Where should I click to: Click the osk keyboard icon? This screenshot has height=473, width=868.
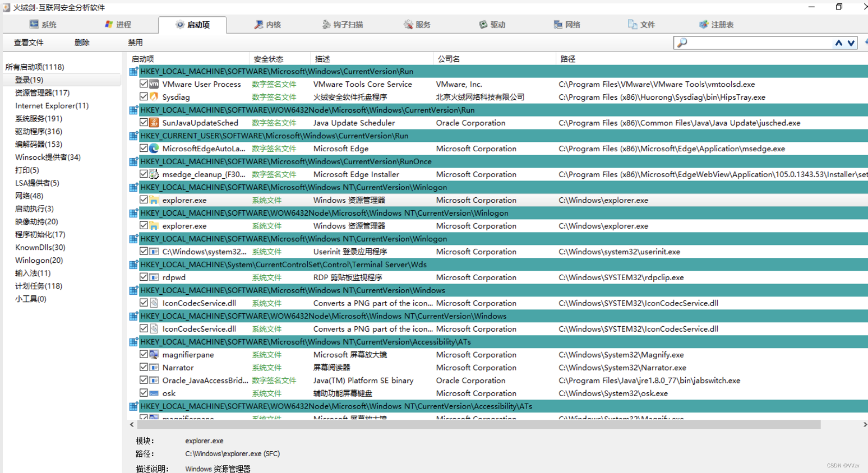point(154,393)
